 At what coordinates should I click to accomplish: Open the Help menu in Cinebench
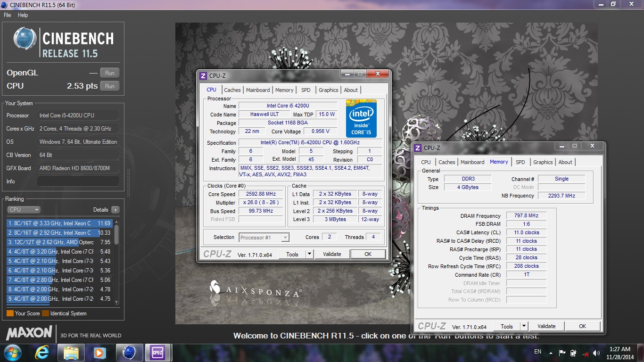23,15
